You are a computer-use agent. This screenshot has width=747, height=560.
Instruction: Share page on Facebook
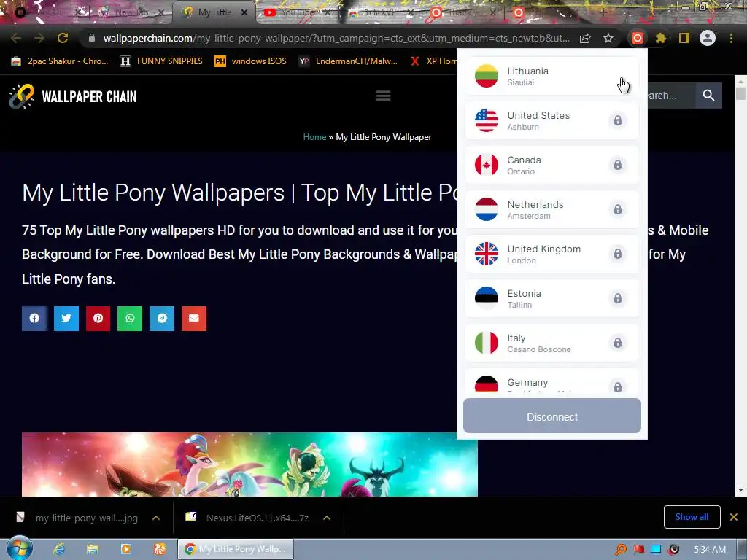[34, 318]
